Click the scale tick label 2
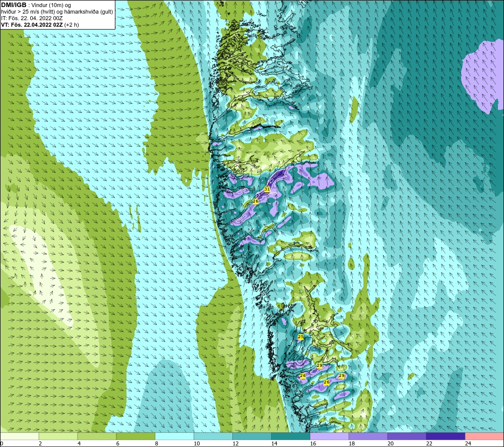This screenshot has height=447, width=504. point(40,443)
